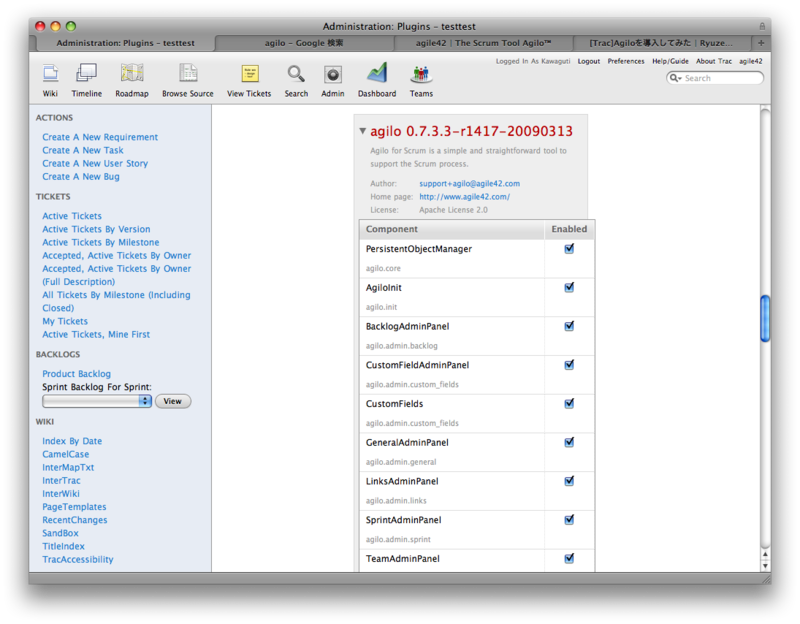
Task: Toggle TeamAdminPanel enabled checkbox
Action: tap(569, 559)
